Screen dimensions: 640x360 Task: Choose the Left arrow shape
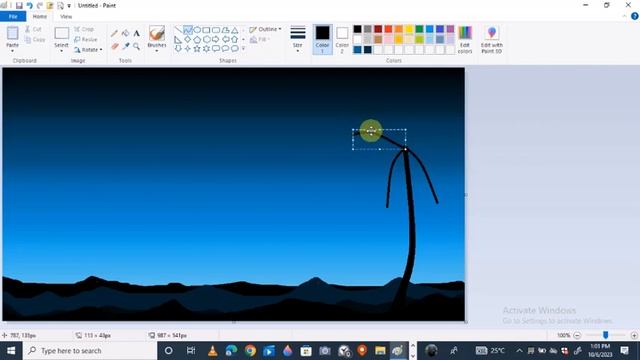[x=225, y=40]
